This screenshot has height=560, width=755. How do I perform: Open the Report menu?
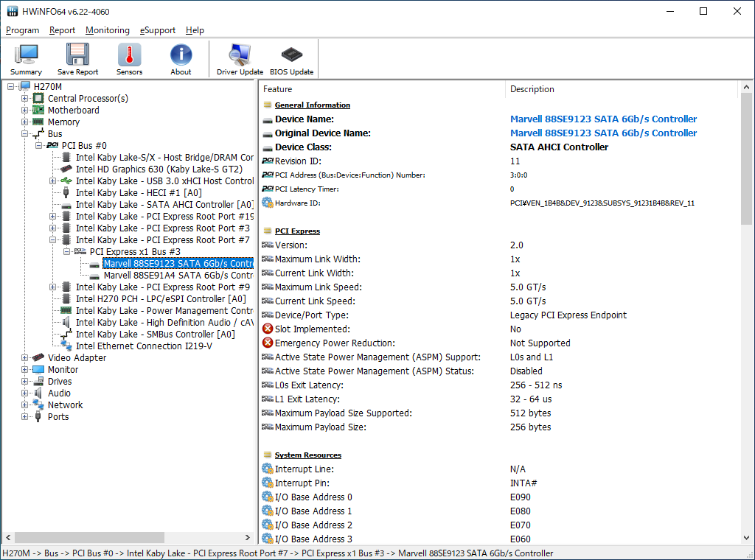coord(62,29)
